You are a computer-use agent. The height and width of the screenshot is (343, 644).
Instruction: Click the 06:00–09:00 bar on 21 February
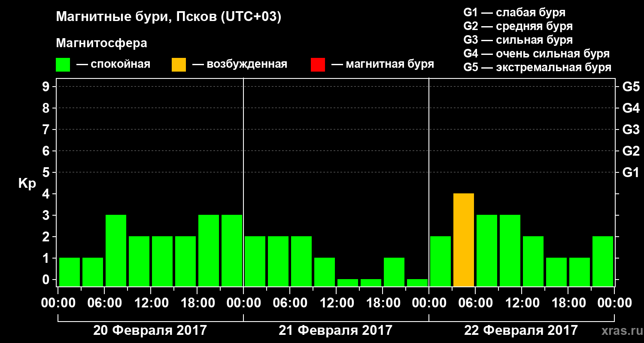301,261
